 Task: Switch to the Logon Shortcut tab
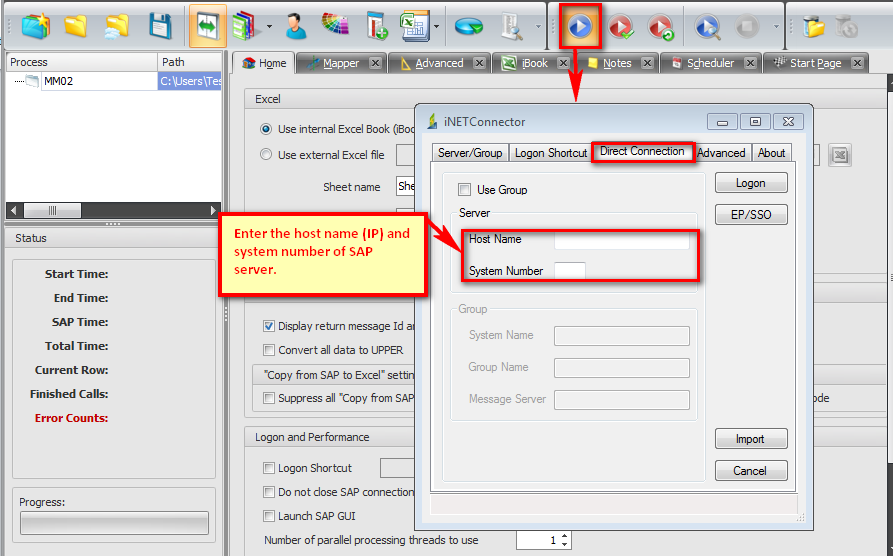(x=550, y=153)
